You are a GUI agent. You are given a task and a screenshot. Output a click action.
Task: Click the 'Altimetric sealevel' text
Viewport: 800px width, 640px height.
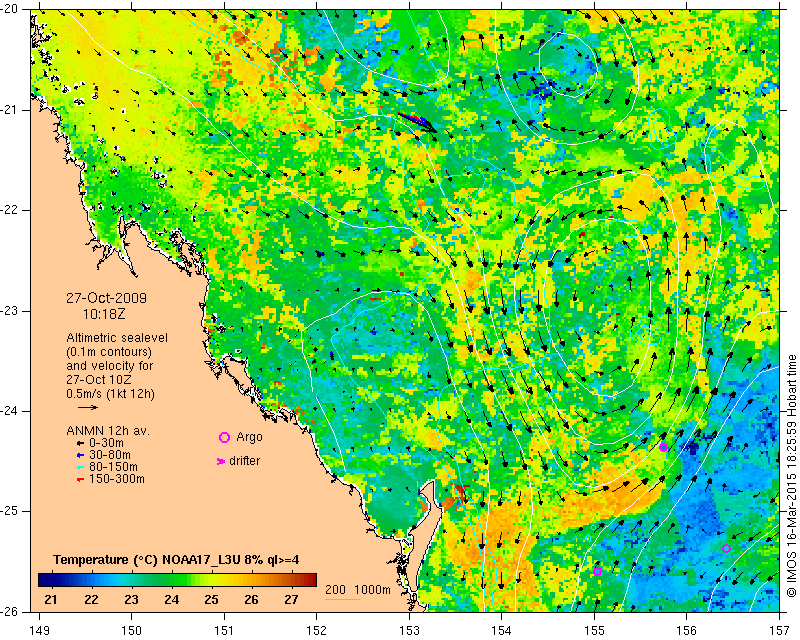click(x=117, y=338)
